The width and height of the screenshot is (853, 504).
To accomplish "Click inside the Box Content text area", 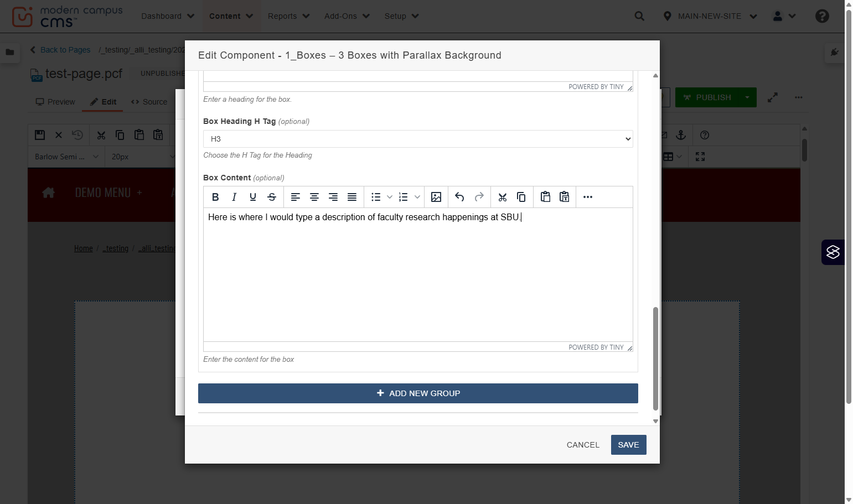I will 418,274.
